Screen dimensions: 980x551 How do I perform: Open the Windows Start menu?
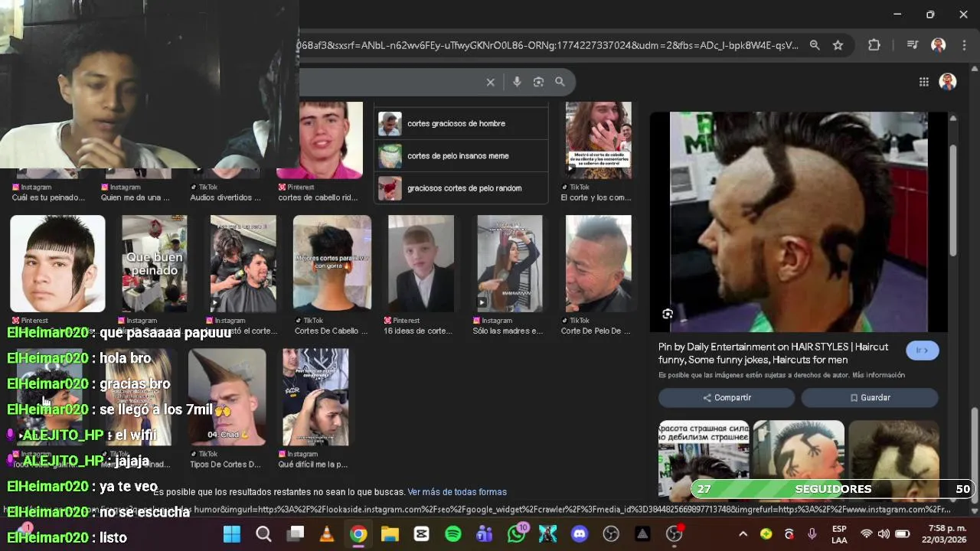pos(231,534)
